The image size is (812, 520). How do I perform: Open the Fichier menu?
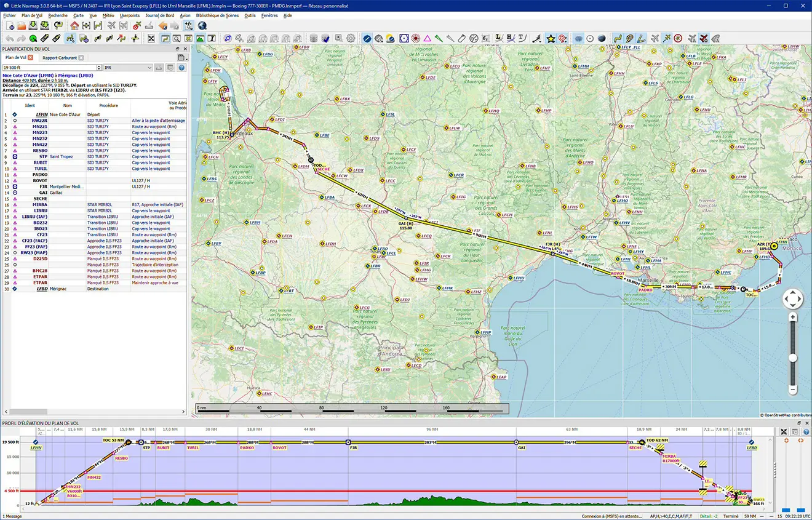(9, 15)
